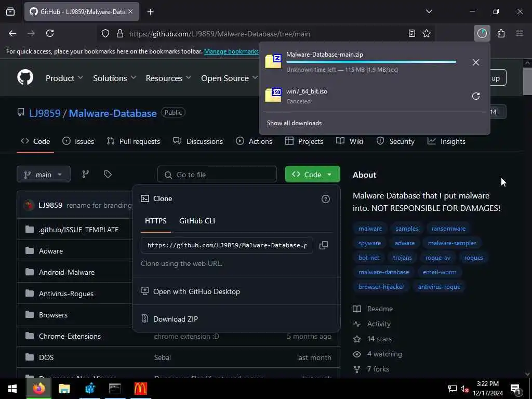Screen dimensions: 532x399
Task: Open the command prompt taskbar app
Action: tap(115, 389)
